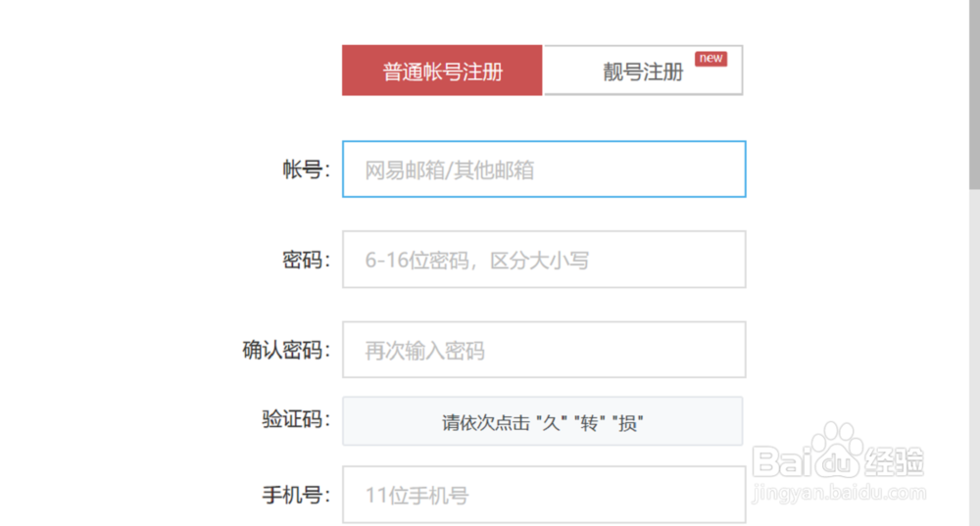980x526 pixels.
Task: Click the 久 character in captcha prompt
Action: click(x=551, y=423)
